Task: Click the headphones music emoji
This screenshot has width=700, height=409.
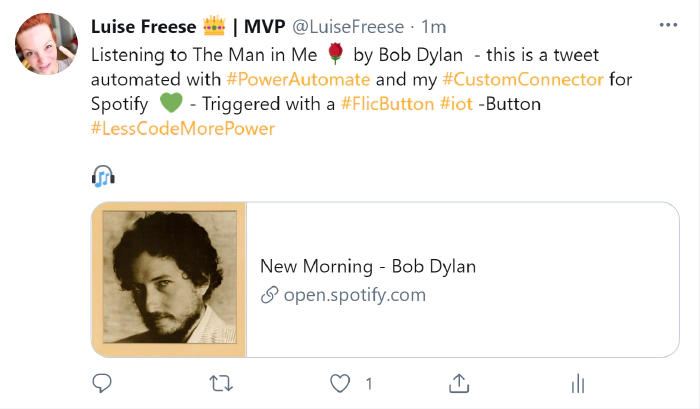Action: [103, 177]
